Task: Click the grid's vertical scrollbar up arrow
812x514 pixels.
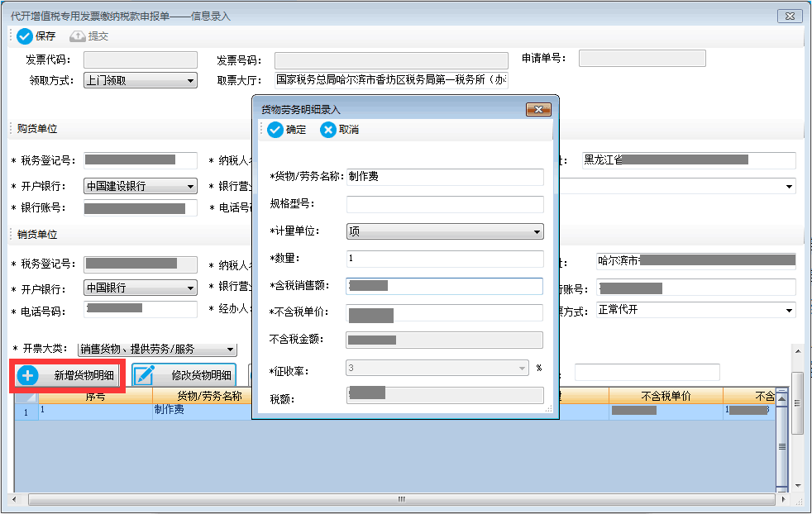Action: (782, 398)
